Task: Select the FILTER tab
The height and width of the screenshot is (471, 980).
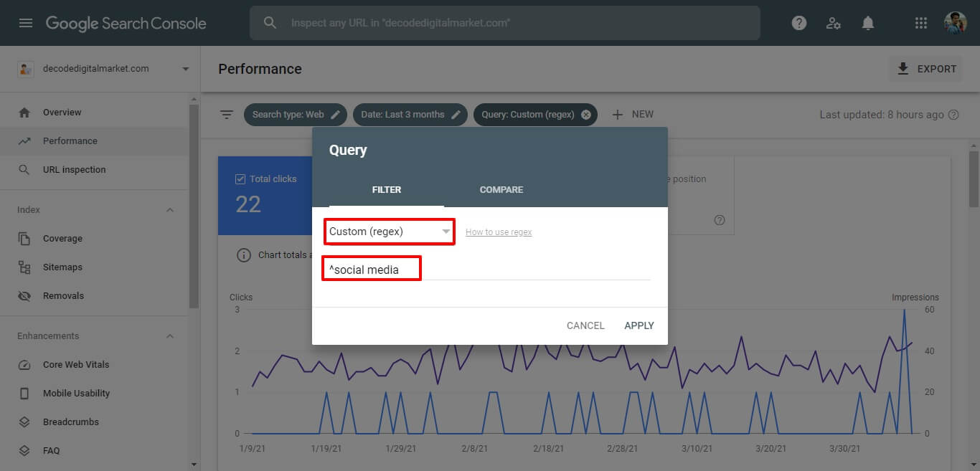Action: 387,189
